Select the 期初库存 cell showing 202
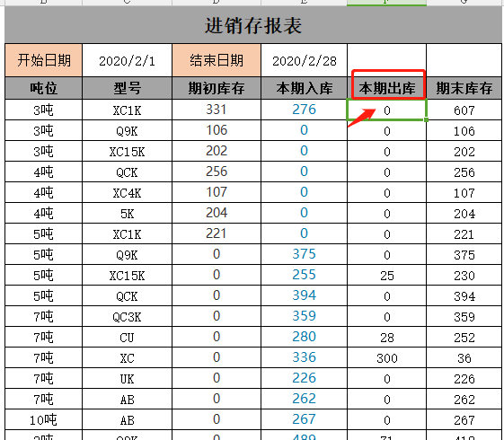The height and width of the screenshot is (440, 504). click(x=217, y=151)
